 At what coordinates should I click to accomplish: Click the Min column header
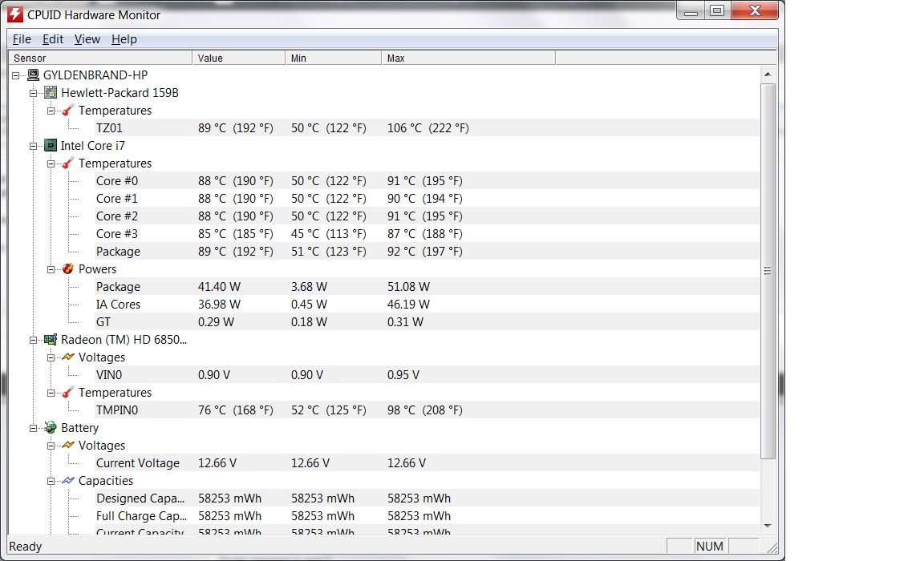(334, 58)
